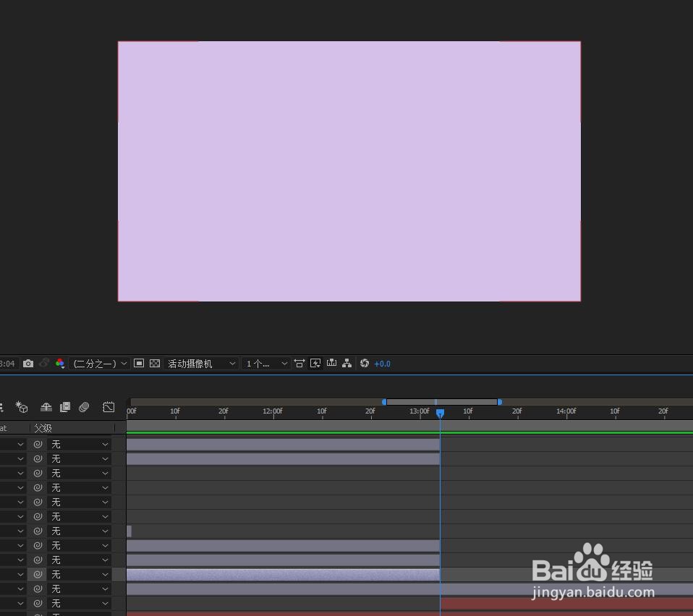Select the highlighted light-purple layer bar

284,575
